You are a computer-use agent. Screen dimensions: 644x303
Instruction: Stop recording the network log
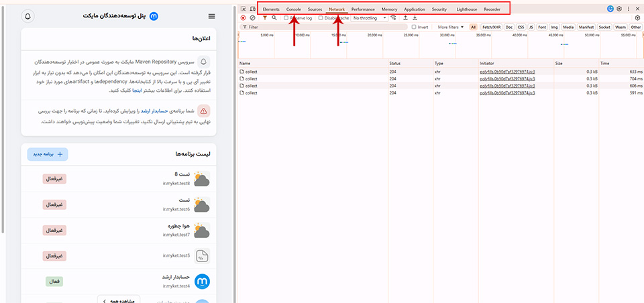click(x=243, y=18)
